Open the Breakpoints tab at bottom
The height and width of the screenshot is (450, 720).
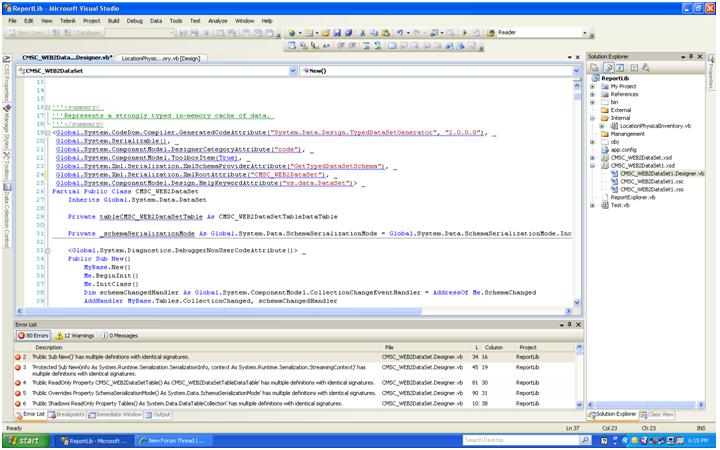(x=67, y=415)
